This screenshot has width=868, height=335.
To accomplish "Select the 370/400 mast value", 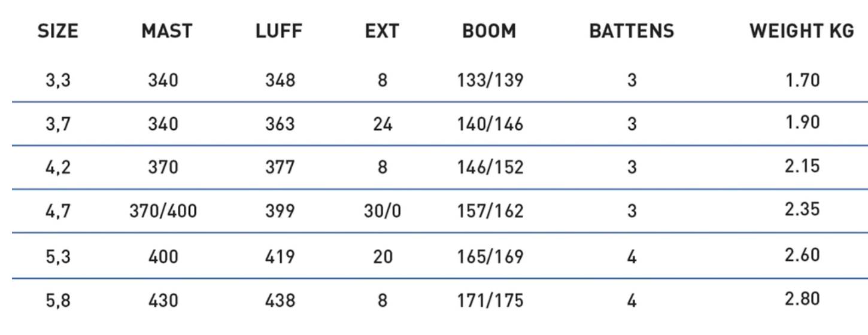I will (163, 211).
